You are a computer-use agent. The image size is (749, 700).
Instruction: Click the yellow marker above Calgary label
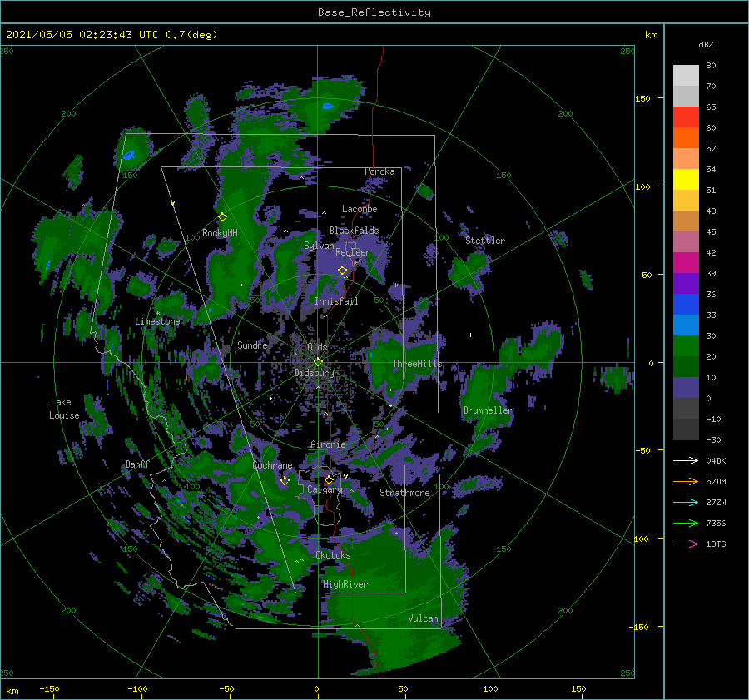pos(329,479)
